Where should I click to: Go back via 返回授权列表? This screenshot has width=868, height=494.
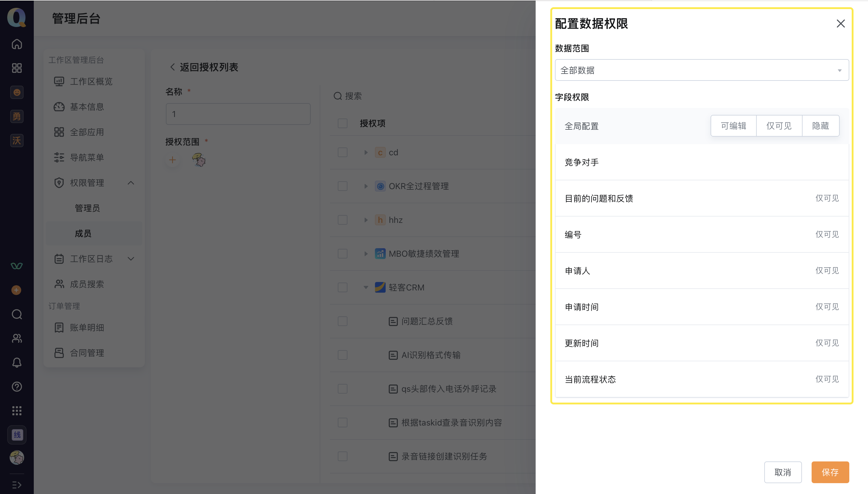pyautogui.click(x=204, y=67)
